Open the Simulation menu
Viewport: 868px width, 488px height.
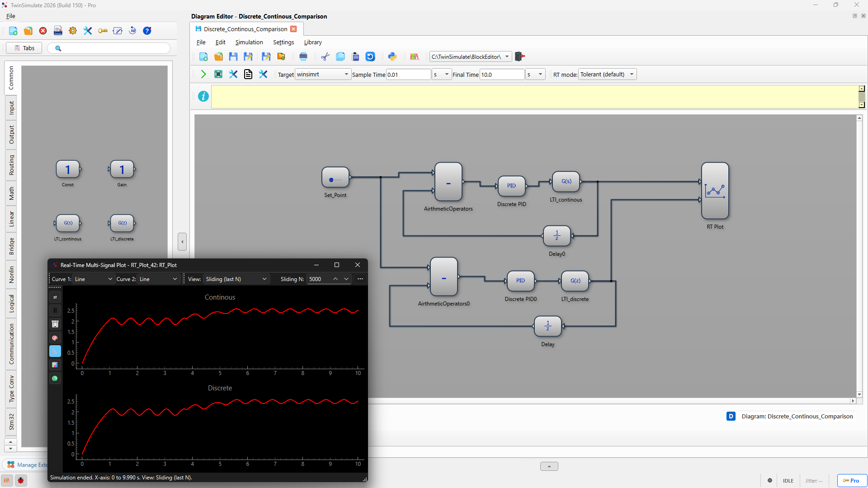249,42
